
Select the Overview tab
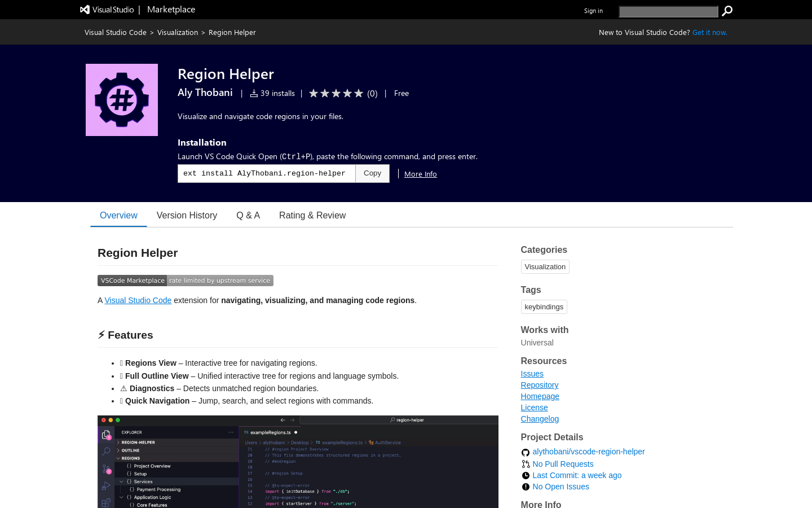(x=118, y=215)
